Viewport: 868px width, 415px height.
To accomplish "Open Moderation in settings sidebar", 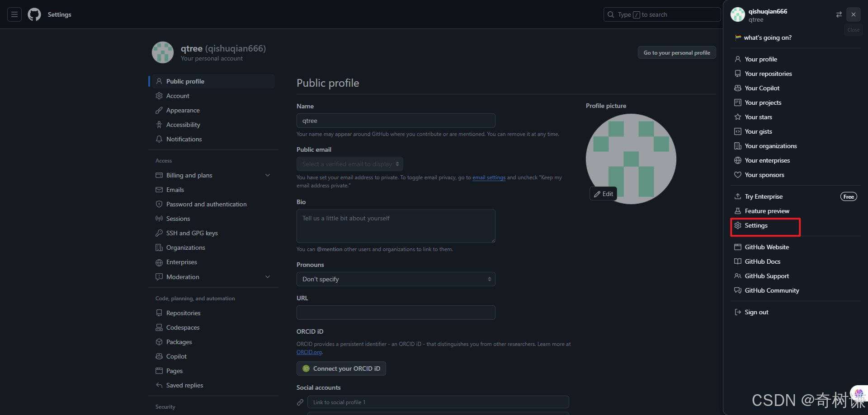I will [213, 277].
